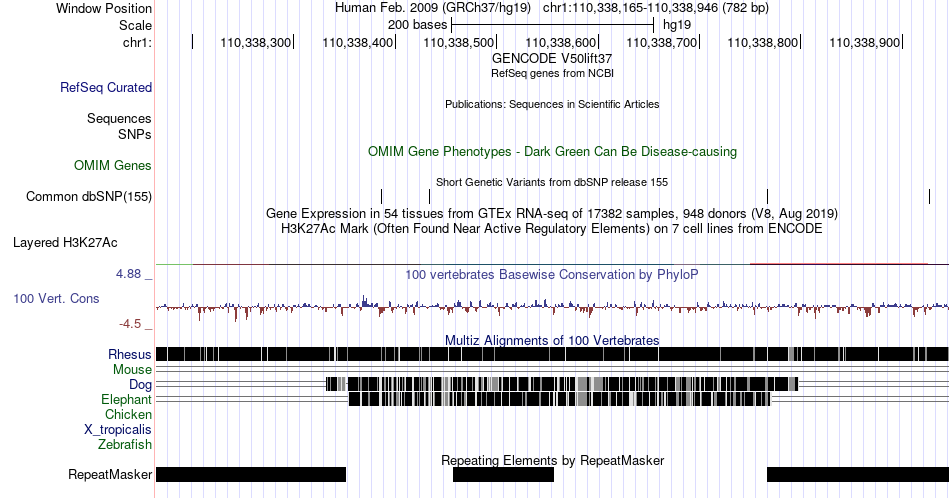The width and height of the screenshot is (950, 498).
Task: Click the Scale label on the left
Action: pyautogui.click(x=135, y=25)
